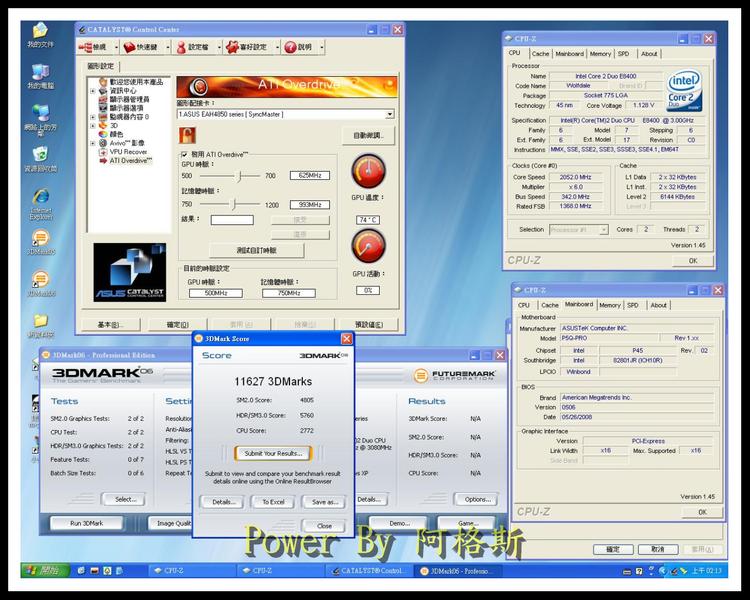Open 我的文件 desktop icon
Image resolution: width=750 pixels, height=600 pixels.
40,34
